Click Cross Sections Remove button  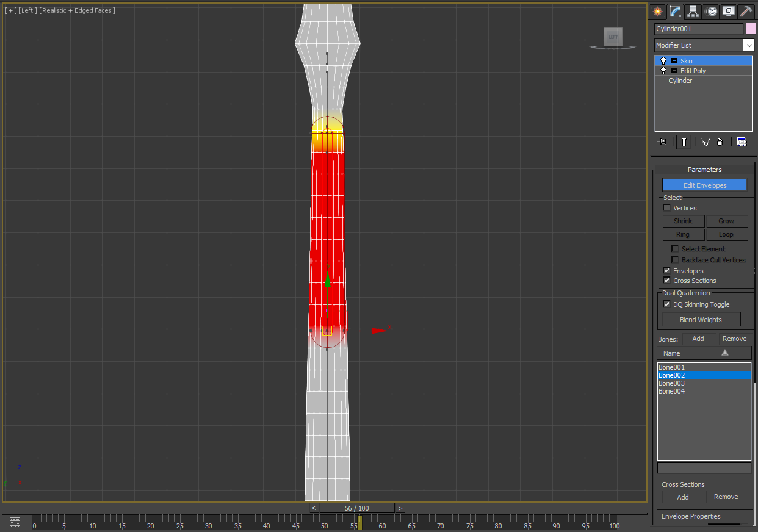pos(726,497)
